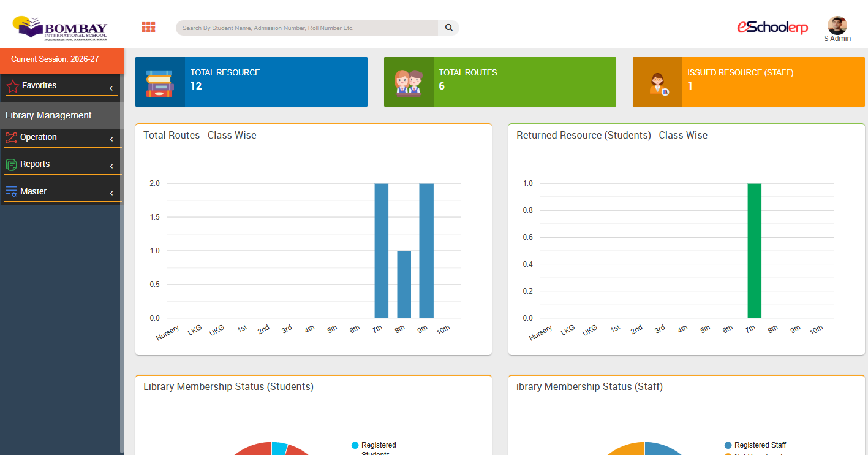Click the Issued Resource staff icon
The height and width of the screenshot is (455, 868).
658,83
